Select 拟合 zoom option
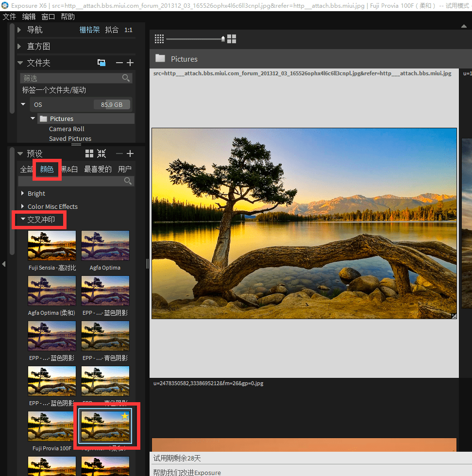The height and width of the screenshot is (476, 472). point(111,30)
